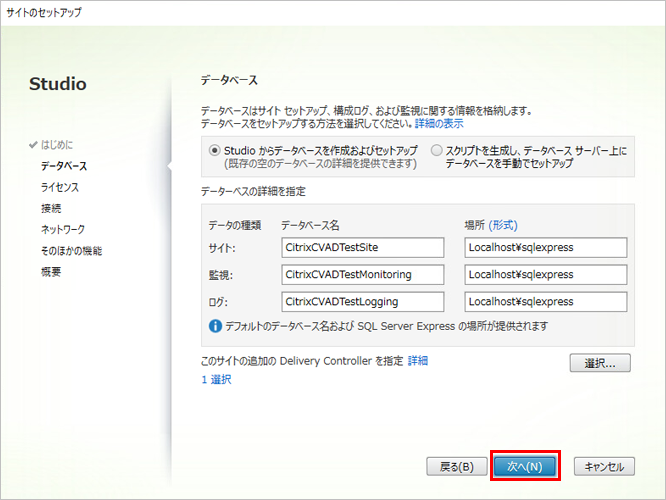Select the スクリプトを生成 manual setup radio option
This screenshot has width=666, height=500.
pos(436,150)
